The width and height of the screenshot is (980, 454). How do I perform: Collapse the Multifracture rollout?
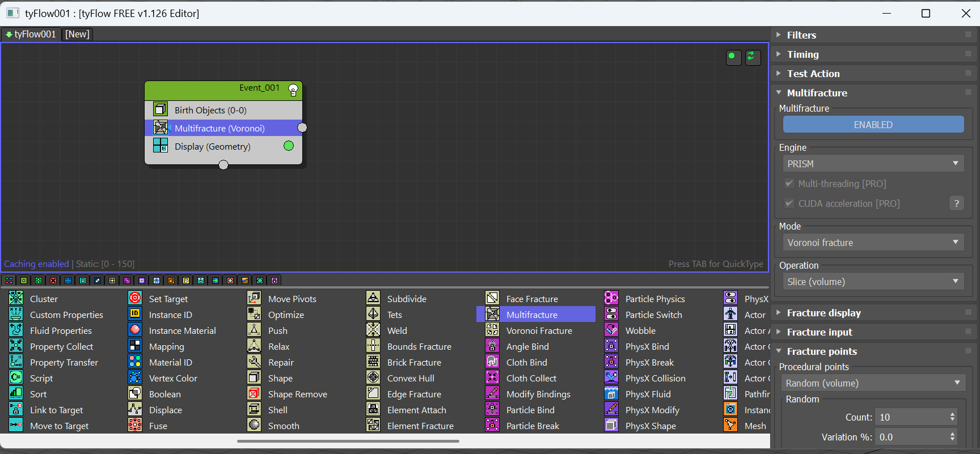[873, 93]
